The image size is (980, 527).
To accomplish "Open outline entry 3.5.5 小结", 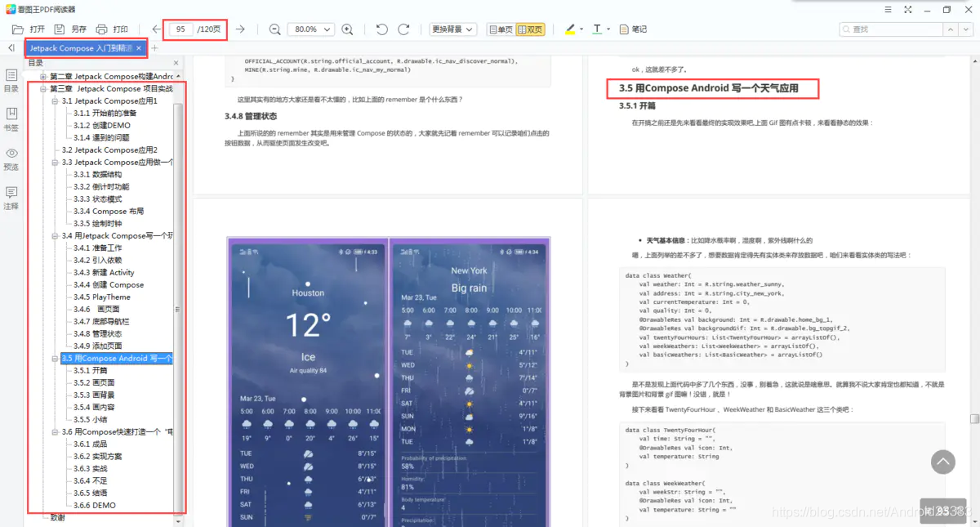I will point(91,419).
